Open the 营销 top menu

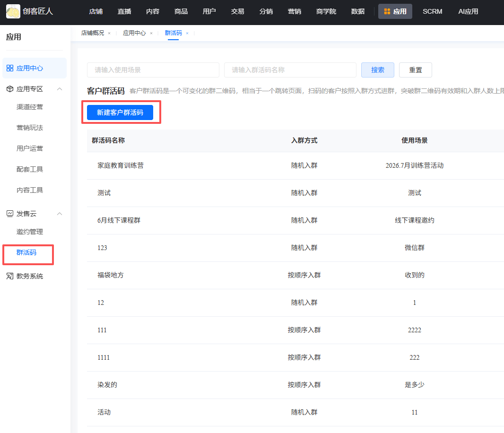[295, 11]
